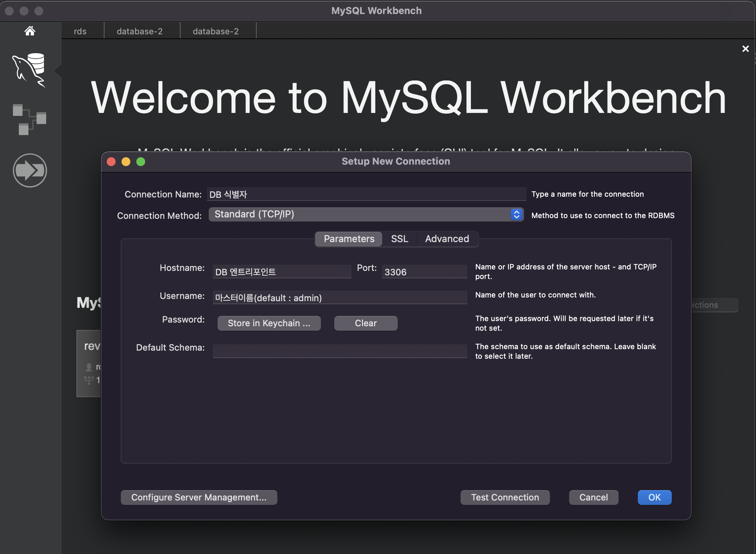Click the green zoom dot on the Setup New Connection dialog
This screenshot has width=756, height=554.
(141, 162)
